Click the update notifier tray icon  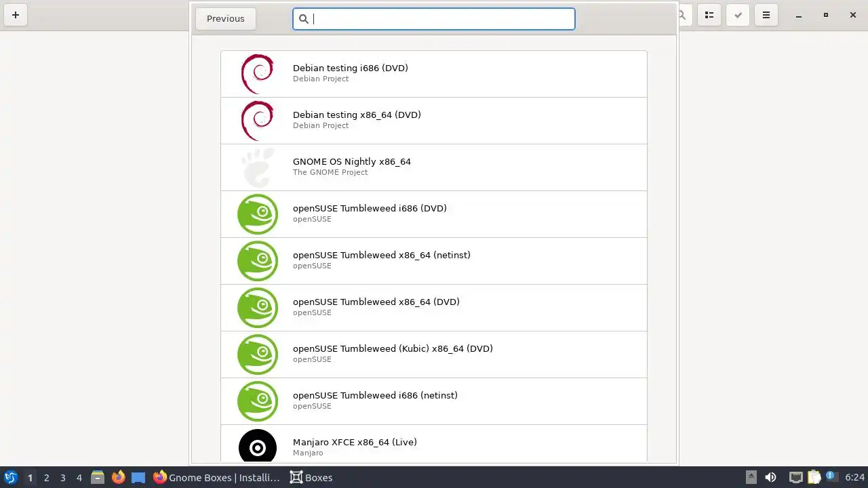(831, 476)
